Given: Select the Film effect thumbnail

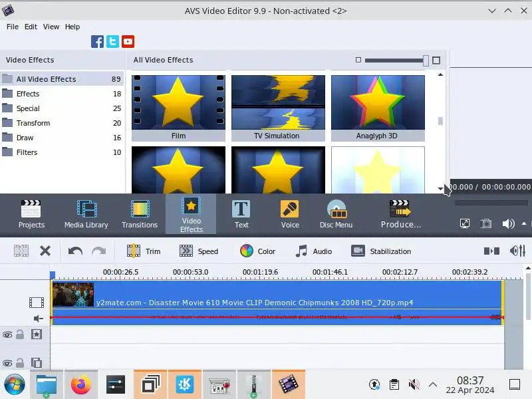Looking at the screenshot, I should (178, 108).
